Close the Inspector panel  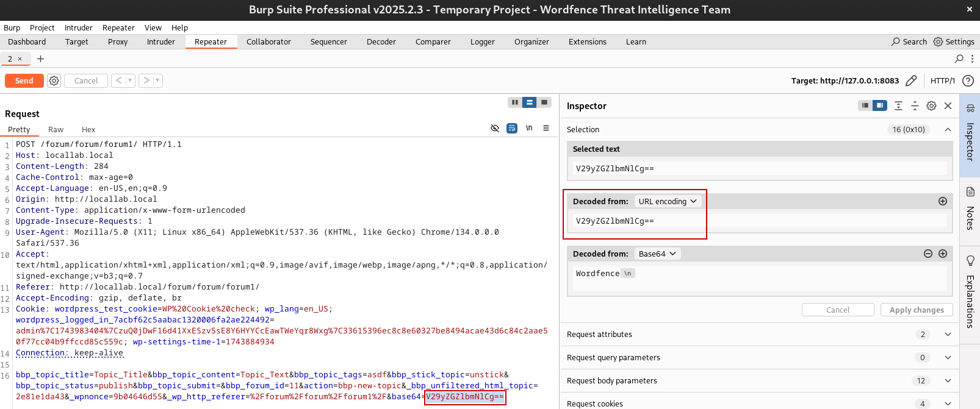click(948, 105)
